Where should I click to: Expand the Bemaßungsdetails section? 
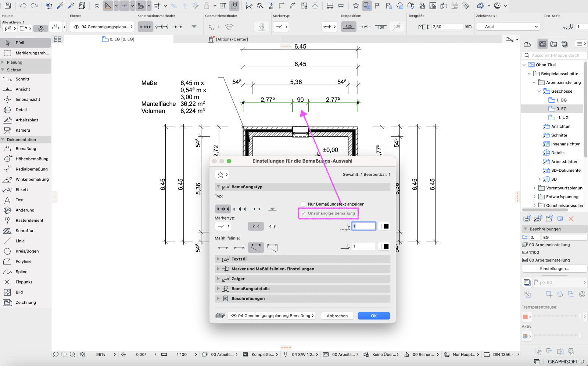pyautogui.click(x=302, y=289)
